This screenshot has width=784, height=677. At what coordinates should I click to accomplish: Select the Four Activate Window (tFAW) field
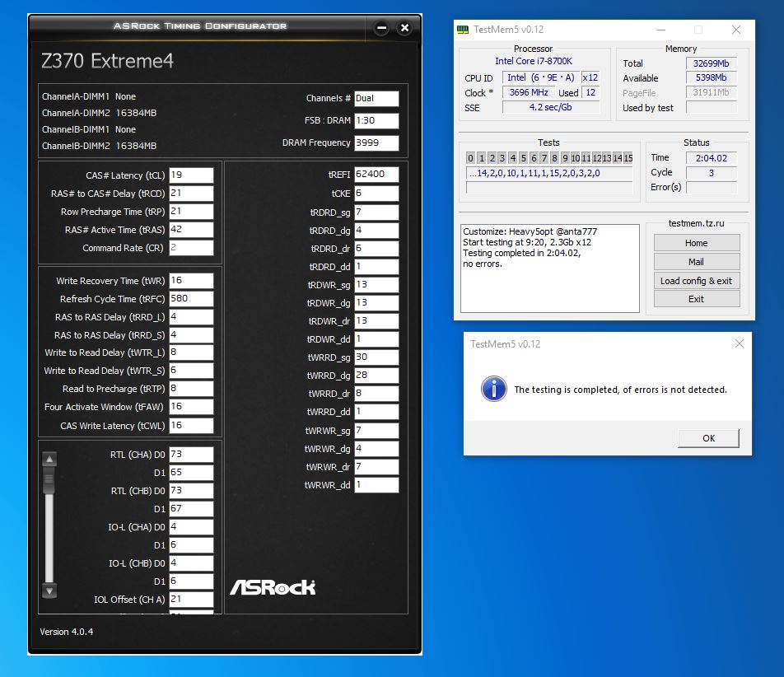coord(191,407)
